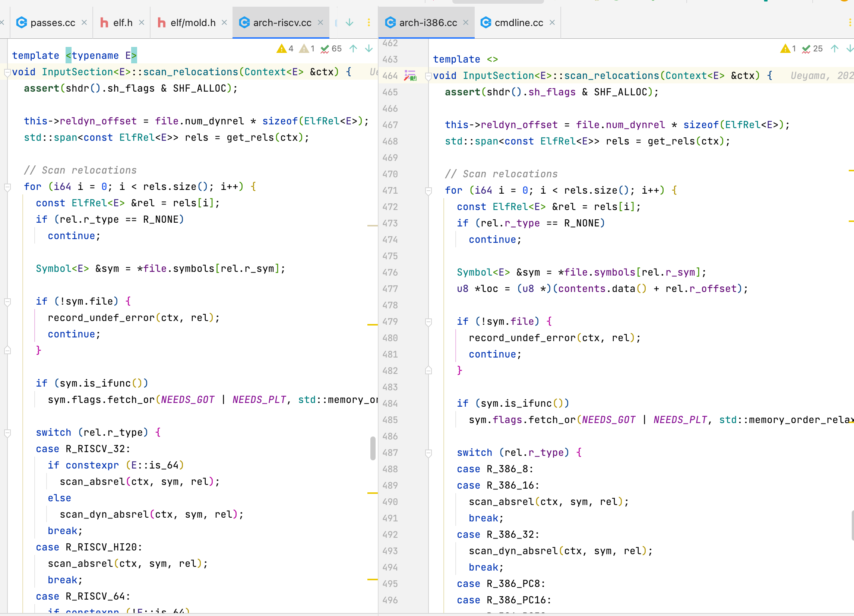The image size is (854, 616).
Task: Show hidden tabs dropdown in left pane
Action: pyautogui.click(x=349, y=23)
